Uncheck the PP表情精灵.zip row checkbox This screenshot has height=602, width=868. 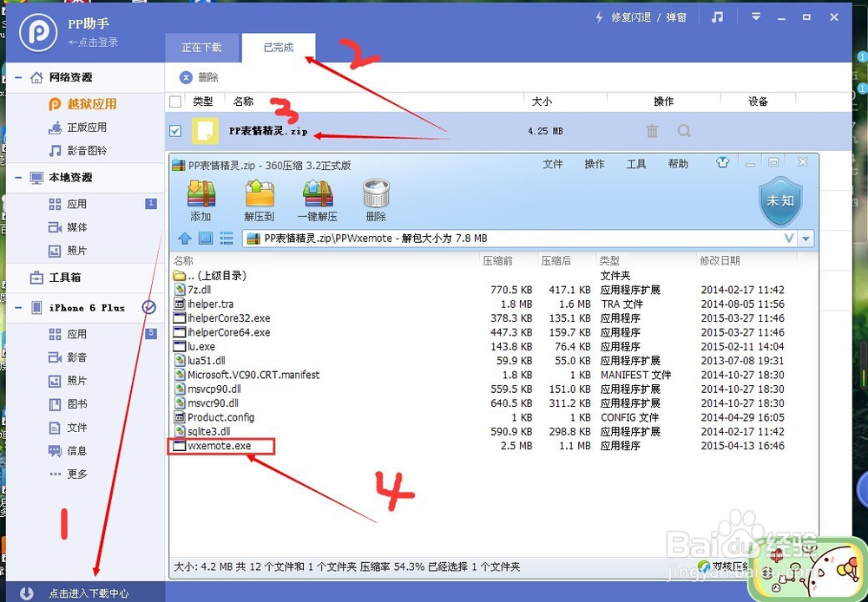(175, 131)
